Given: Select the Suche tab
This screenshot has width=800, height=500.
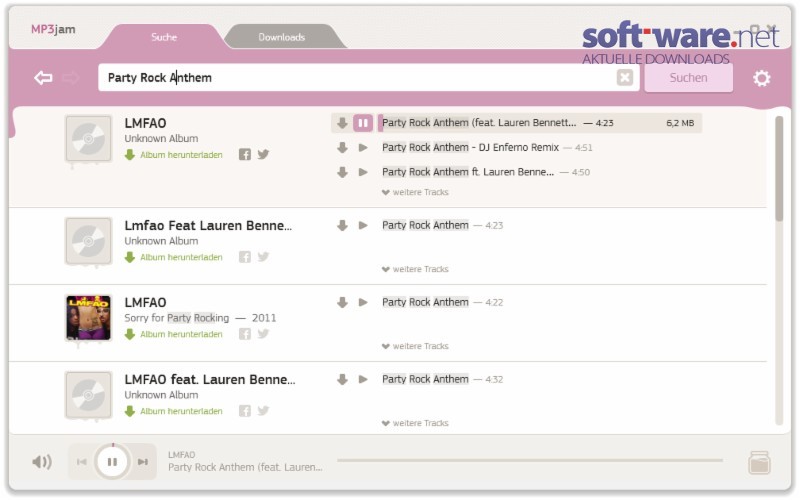Looking at the screenshot, I should click(x=164, y=37).
